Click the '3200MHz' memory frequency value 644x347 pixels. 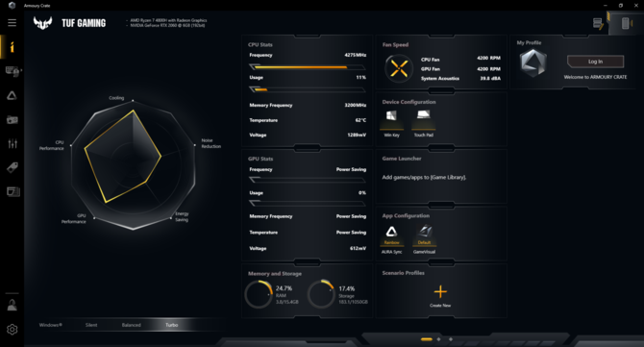pos(356,105)
